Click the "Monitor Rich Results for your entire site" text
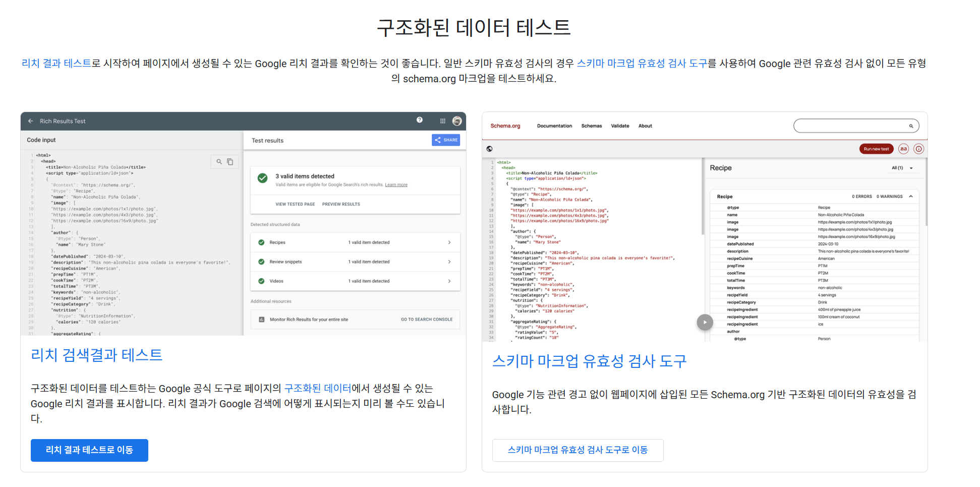The height and width of the screenshot is (487, 980). [x=309, y=319]
